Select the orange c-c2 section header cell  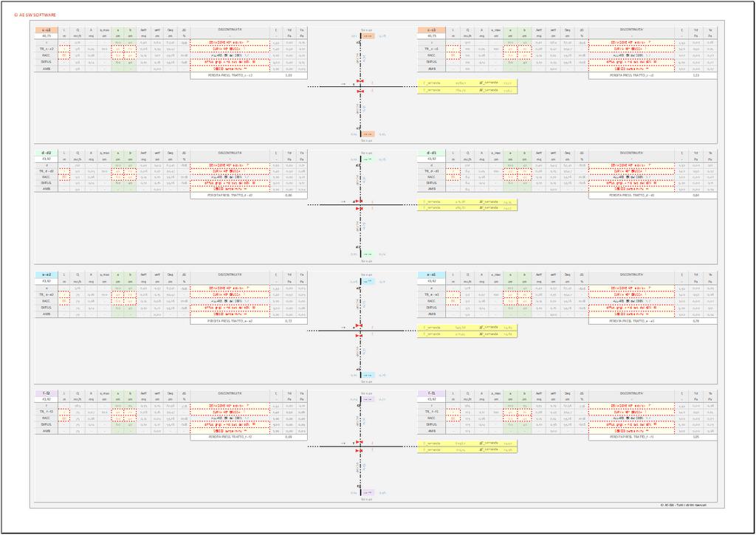(x=46, y=30)
